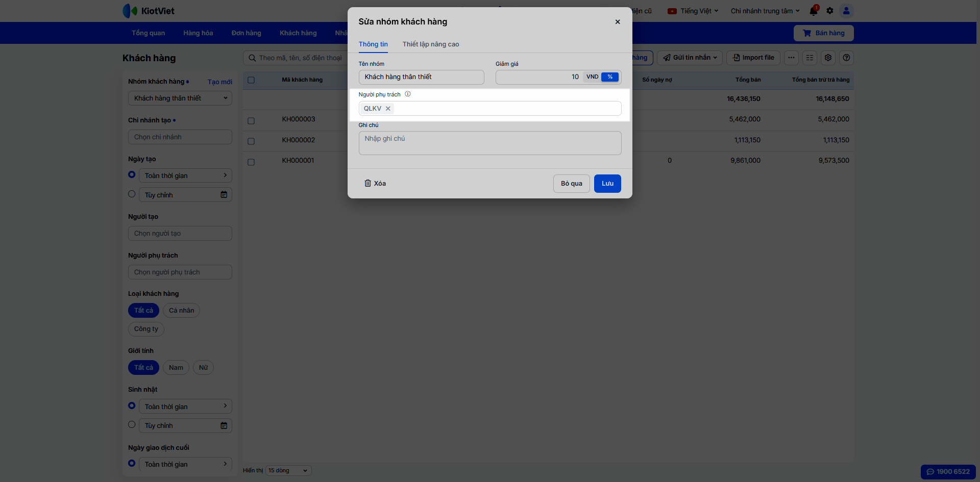Check the KH000003 row checkbox
This screenshot has width=980, height=482.
point(251,121)
